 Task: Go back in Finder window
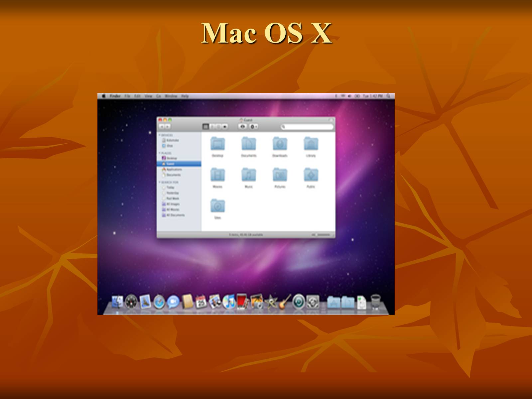[162, 127]
